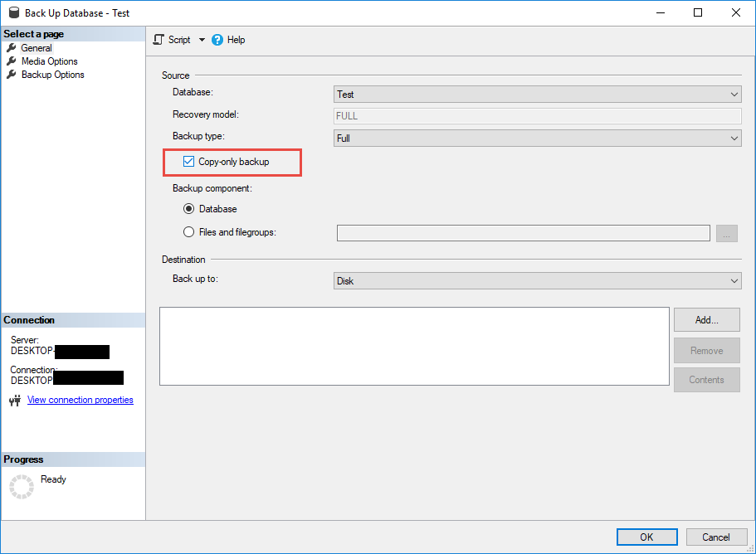This screenshot has width=756, height=554.
Task: Click the blue Help question mark icon
Action: [217, 40]
